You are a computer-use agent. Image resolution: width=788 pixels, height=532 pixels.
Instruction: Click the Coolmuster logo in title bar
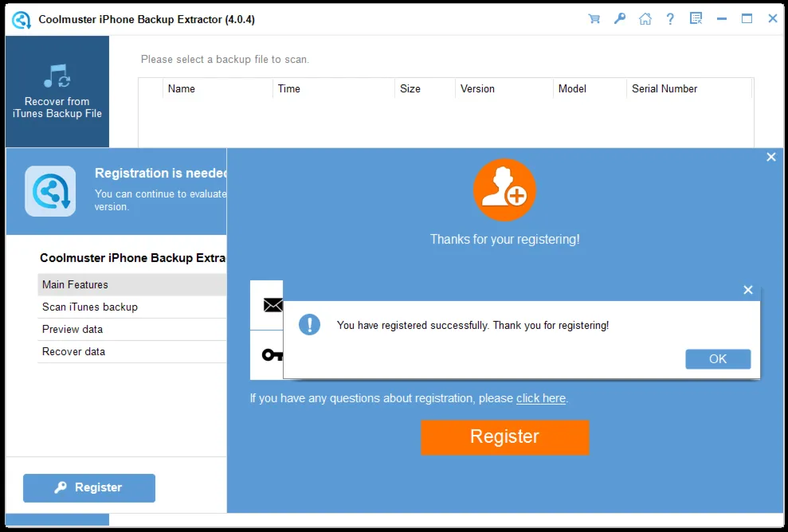pos(22,20)
